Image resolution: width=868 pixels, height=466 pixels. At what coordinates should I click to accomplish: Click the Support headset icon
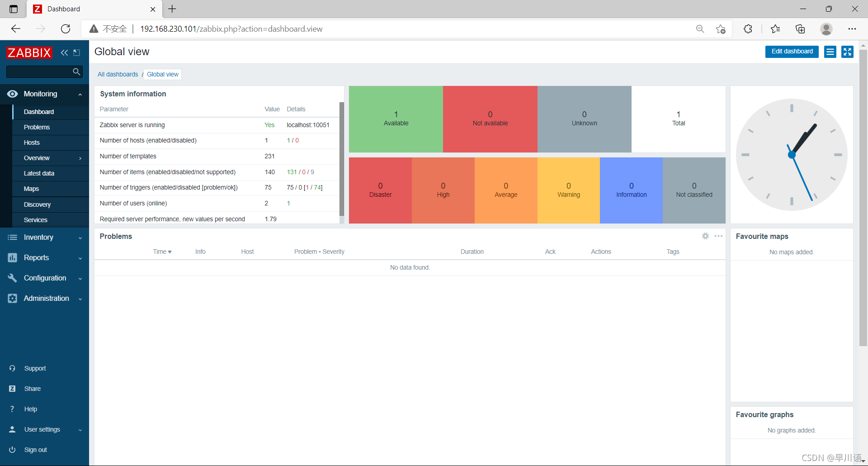tap(13, 368)
